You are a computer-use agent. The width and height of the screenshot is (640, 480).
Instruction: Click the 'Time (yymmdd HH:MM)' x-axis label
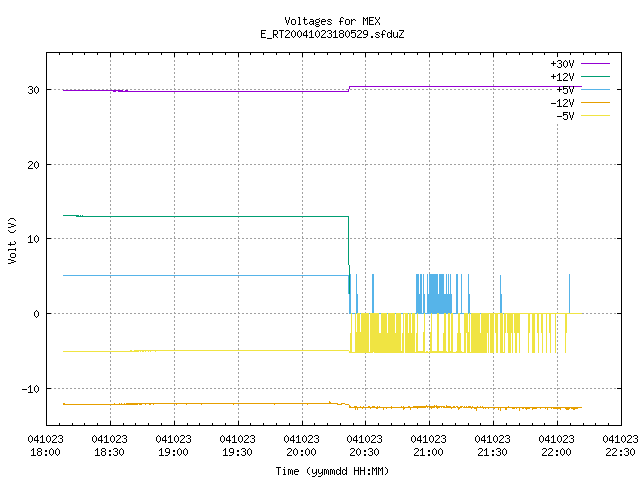click(332, 471)
